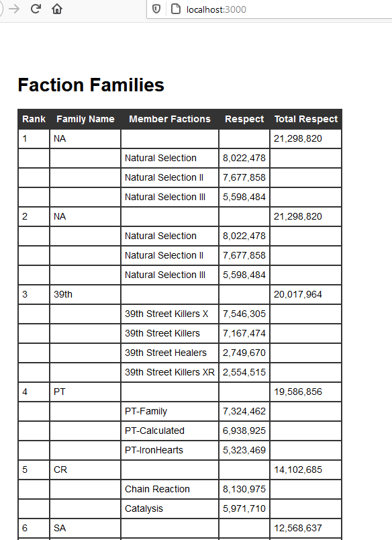Click the Rank column header
Screen dimensions: 392x540
point(34,119)
